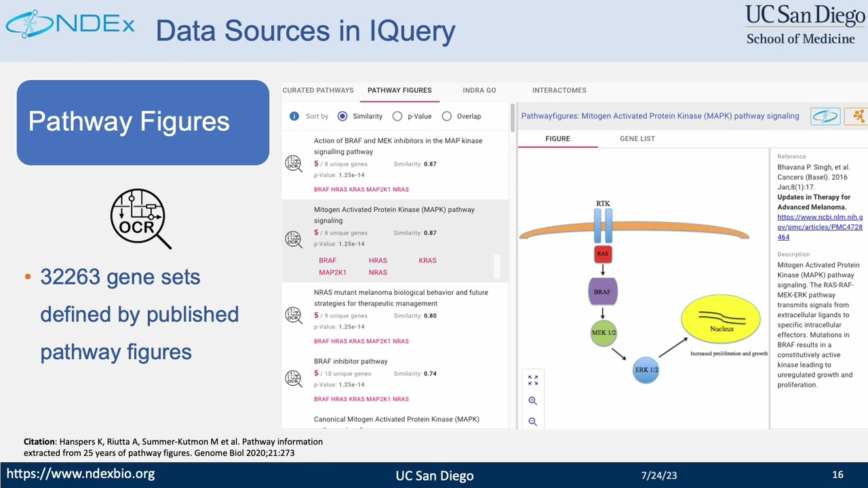
Task: Click the 5 / 10 unique genes text
Action: click(x=342, y=373)
